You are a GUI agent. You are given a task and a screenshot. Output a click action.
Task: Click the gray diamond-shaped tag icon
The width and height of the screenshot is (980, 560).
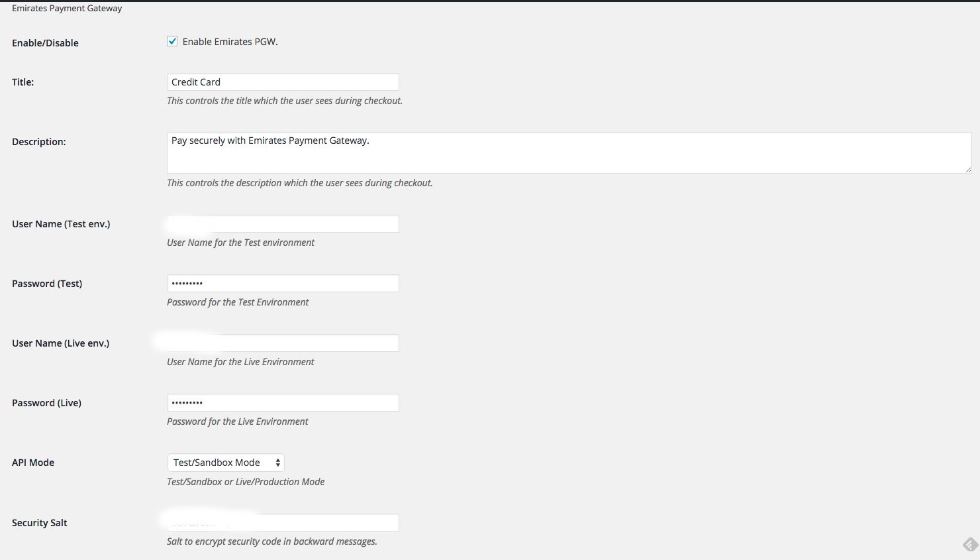click(970, 544)
